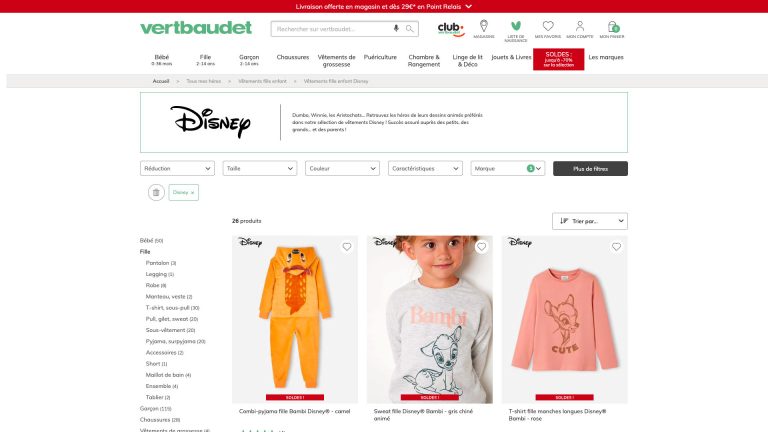768x432 pixels.
Task: Favorite the Sweat fille Bambi gris product
Action: [481, 247]
